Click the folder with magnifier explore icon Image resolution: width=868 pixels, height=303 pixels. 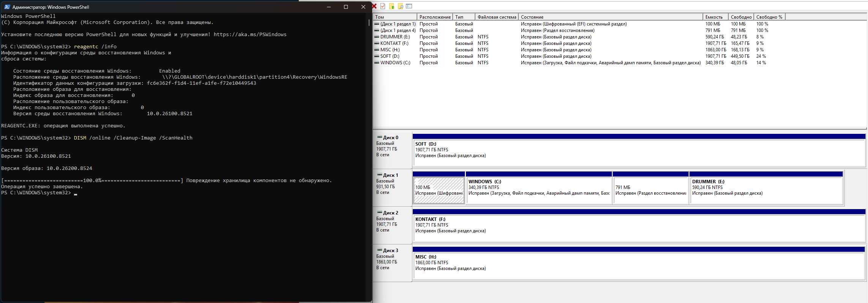(x=400, y=6)
